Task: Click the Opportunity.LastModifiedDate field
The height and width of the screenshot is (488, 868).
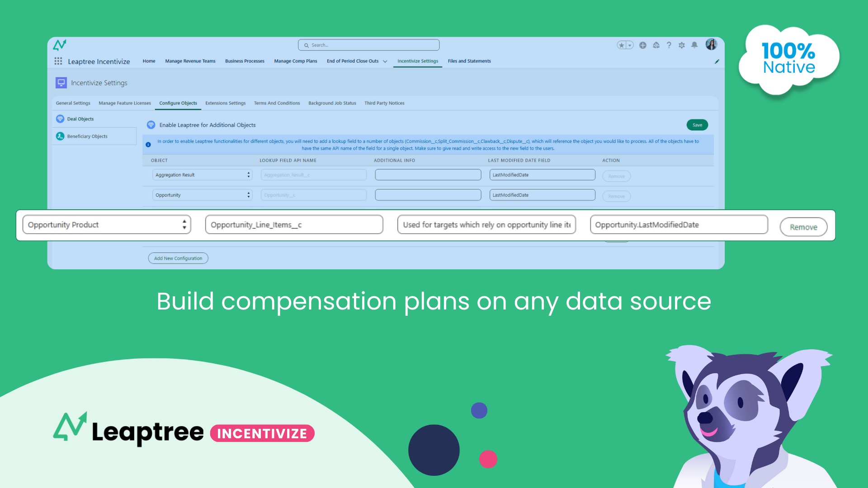Action: [678, 225]
